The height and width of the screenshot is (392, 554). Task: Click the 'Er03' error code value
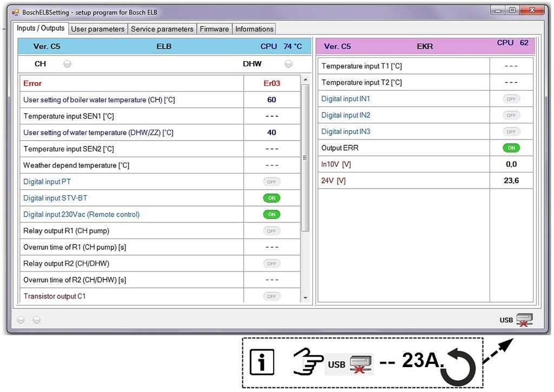point(272,83)
